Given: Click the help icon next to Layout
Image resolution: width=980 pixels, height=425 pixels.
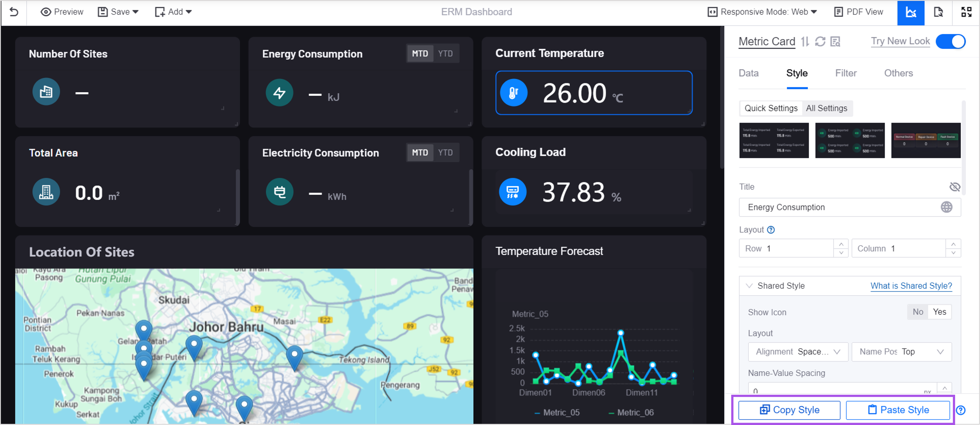Looking at the screenshot, I should coord(771,230).
